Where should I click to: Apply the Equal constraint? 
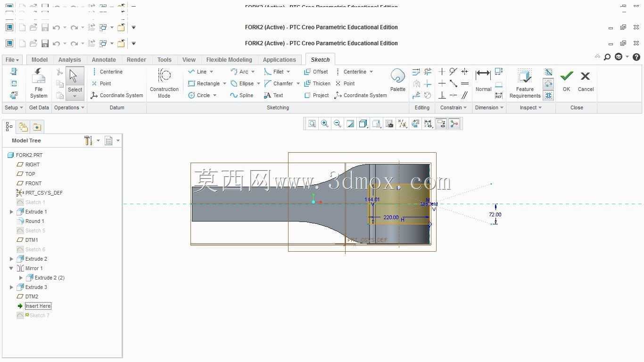click(x=465, y=83)
